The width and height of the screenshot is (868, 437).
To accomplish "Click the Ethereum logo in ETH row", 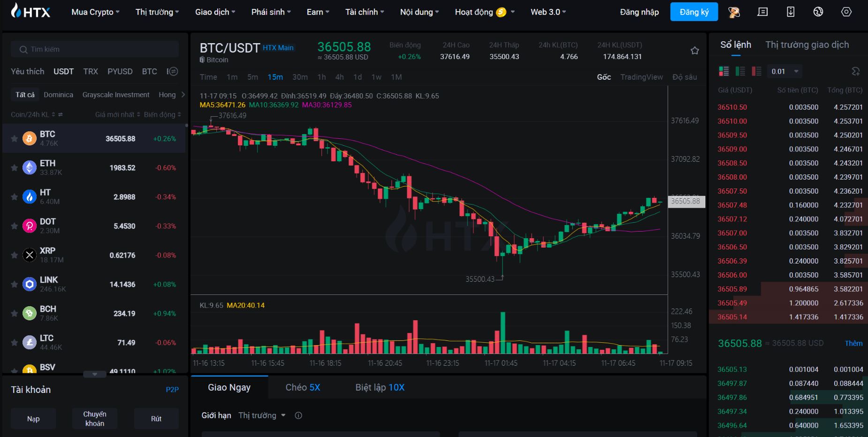I will (x=30, y=167).
